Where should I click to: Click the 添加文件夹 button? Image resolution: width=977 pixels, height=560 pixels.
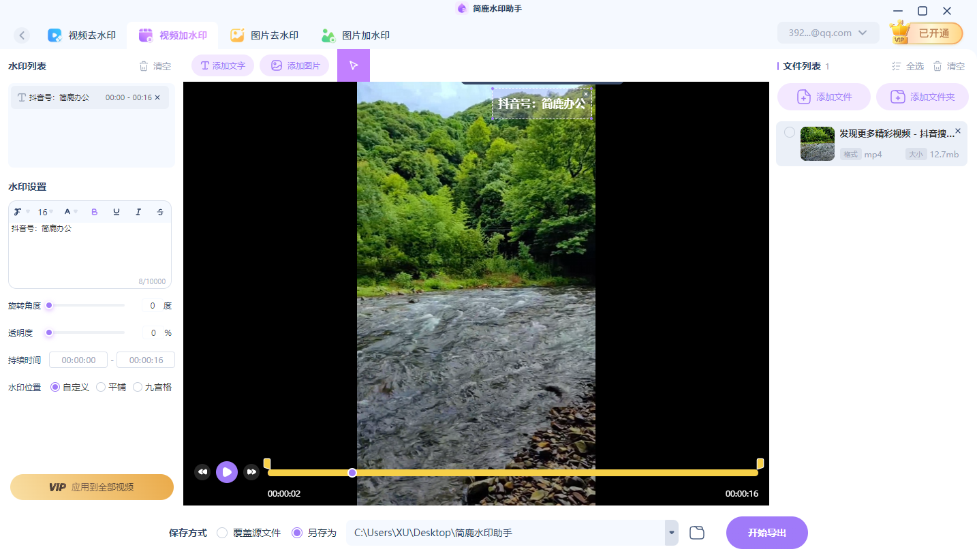click(922, 97)
